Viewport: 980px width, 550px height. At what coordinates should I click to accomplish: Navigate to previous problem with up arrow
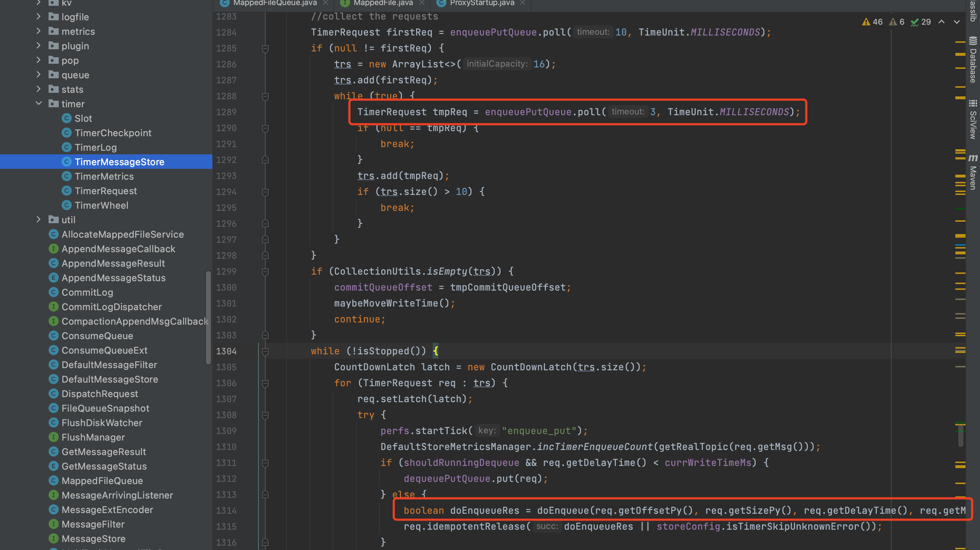(x=942, y=22)
